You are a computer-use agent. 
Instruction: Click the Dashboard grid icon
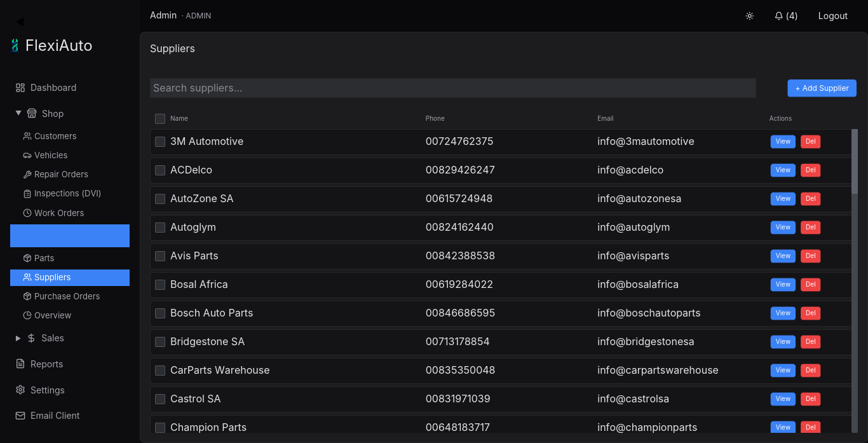tap(20, 88)
